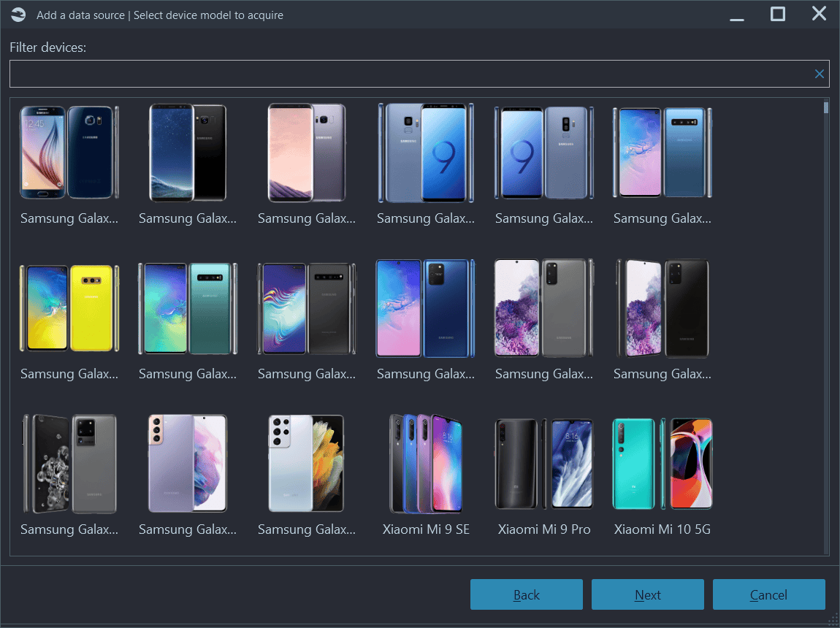This screenshot has height=628, width=840.
Task: Choose silver Samsung with orange feather wallpaper
Action: (307, 475)
